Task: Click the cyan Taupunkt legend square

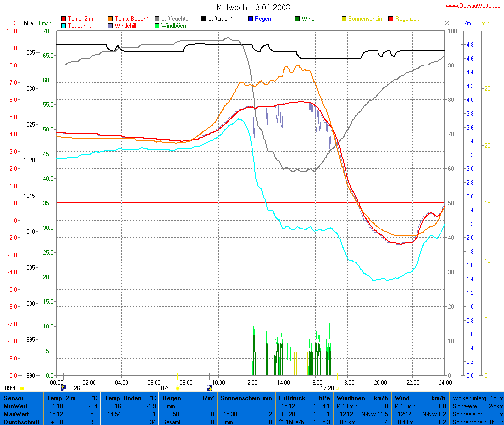Action: [63, 25]
